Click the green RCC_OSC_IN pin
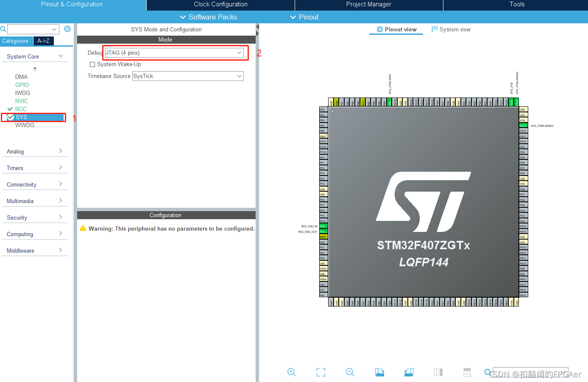Screen dimensions: 588x382 [323, 226]
